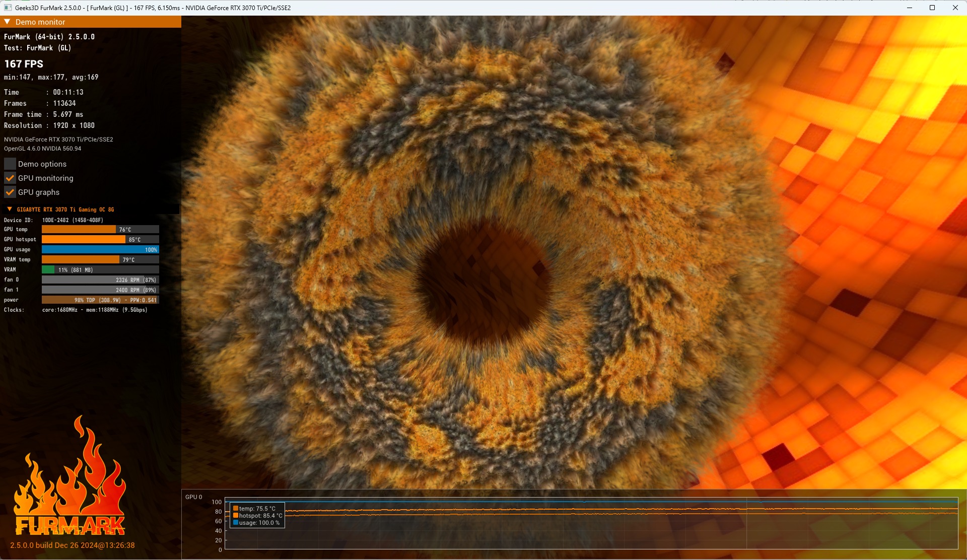Click the FurMark (64-bit) 2.5.0.0 heading
The image size is (967, 560).
point(49,37)
